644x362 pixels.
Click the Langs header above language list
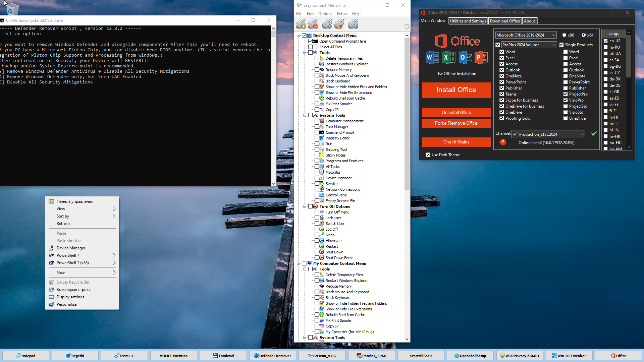[x=613, y=34]
